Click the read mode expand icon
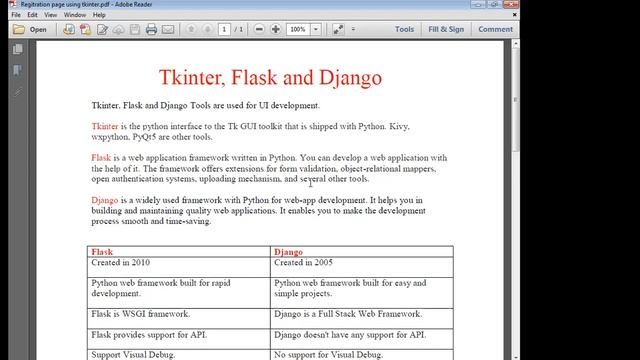The height and width of the screenshot is (360, 640). [338, 29]
